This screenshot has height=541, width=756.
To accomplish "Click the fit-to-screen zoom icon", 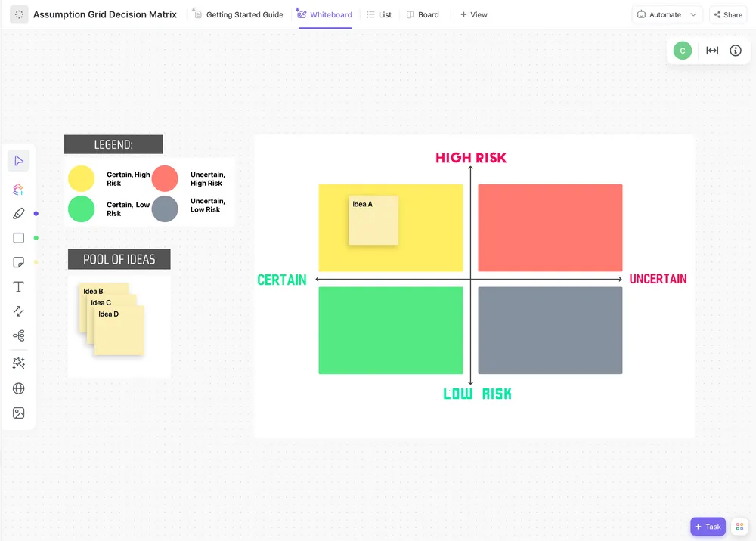I will 711,50.
